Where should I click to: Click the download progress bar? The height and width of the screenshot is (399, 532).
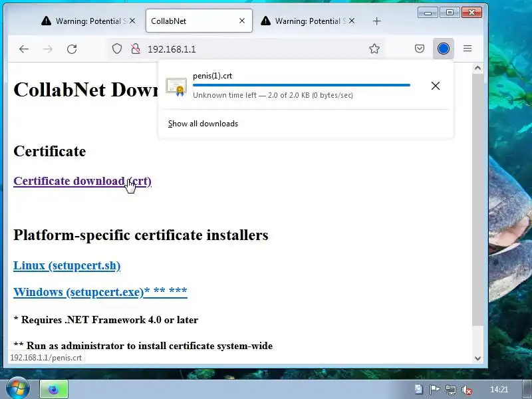coord(301,85)
